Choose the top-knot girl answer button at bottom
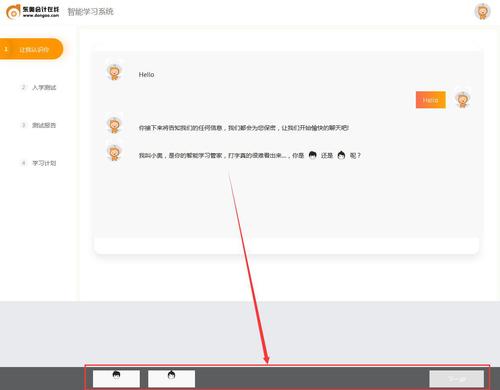500x390 pixels. 171,379
